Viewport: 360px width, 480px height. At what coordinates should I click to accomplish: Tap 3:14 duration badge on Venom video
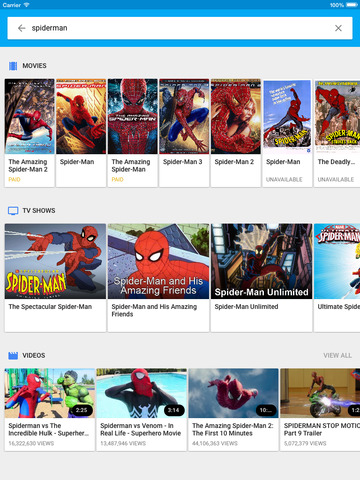point(174,410)
